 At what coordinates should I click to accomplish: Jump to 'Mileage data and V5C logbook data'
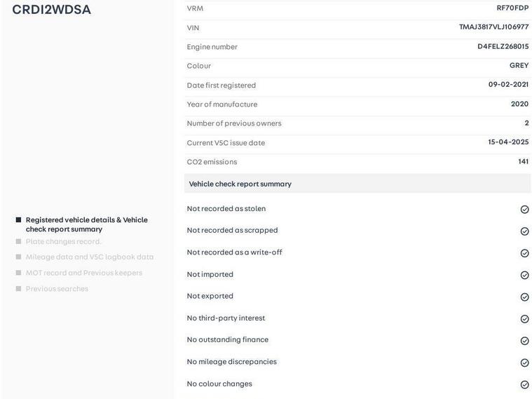click(89, 257)
